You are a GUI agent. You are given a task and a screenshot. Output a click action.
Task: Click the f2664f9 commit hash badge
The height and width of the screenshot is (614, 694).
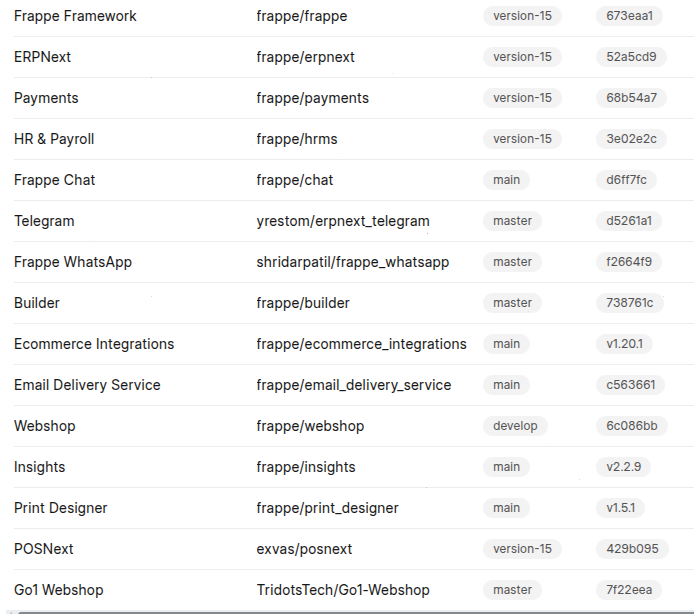click(629, 262)
